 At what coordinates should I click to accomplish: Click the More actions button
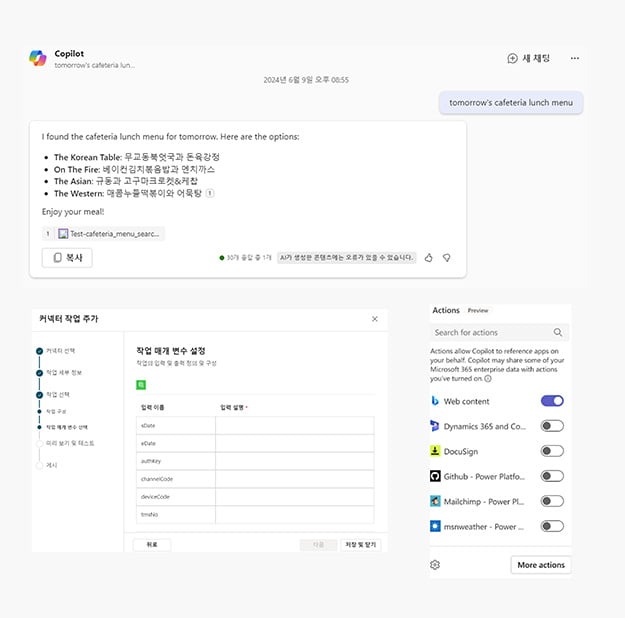click(x=541, y=565)
